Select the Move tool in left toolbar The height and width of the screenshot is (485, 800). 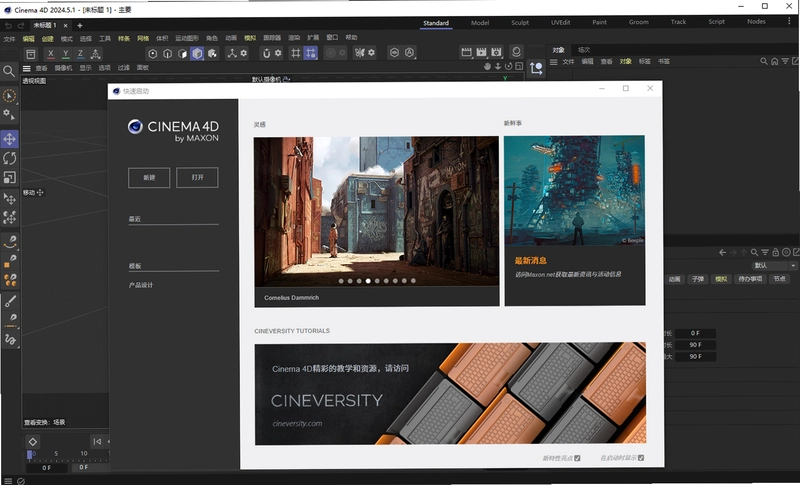click(9, 139)
